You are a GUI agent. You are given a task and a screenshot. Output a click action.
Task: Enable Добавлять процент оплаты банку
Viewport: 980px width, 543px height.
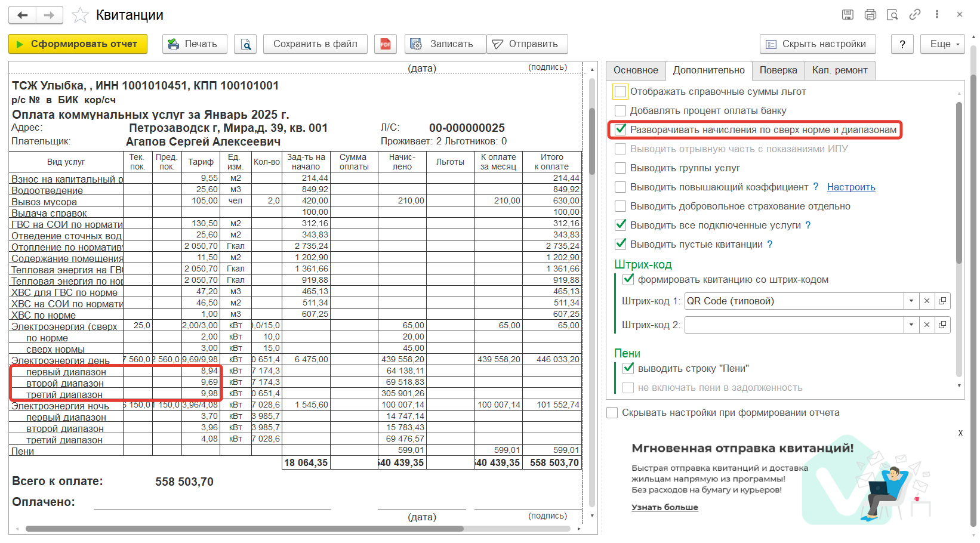(621, 110)
